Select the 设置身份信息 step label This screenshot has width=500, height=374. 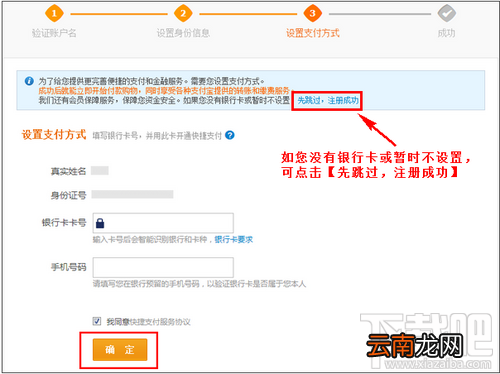[183, 33]
